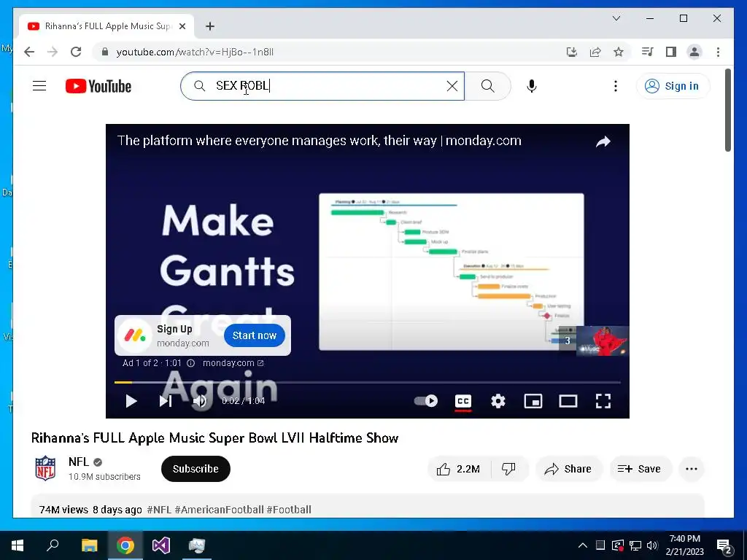Go to the YouTube home logo
Image resolution: width=747 pixels, height=560 pixels.
(98, 86)
